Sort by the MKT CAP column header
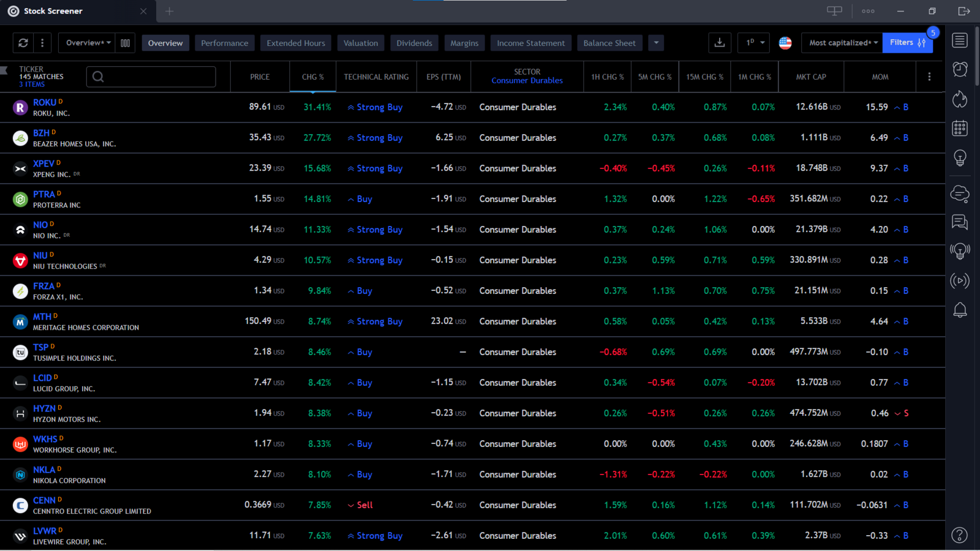980x551 pixels. (x=810, y=77)
